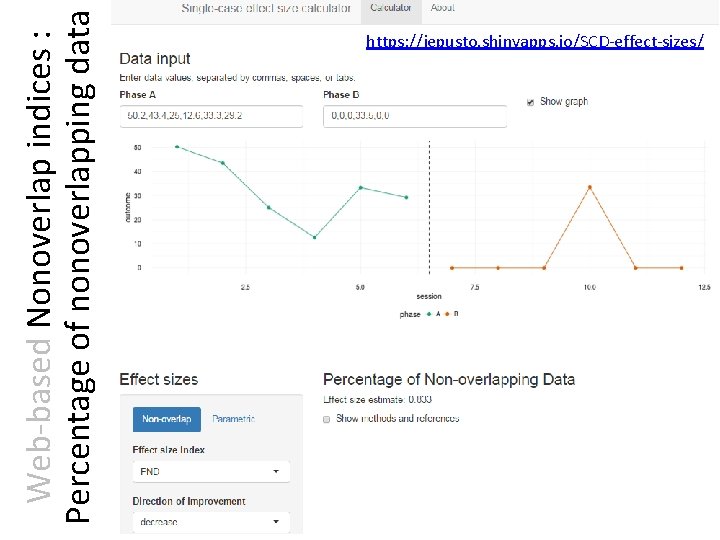Click the orange phase B legend dot
720x540 pixels.
click(446, 314)
